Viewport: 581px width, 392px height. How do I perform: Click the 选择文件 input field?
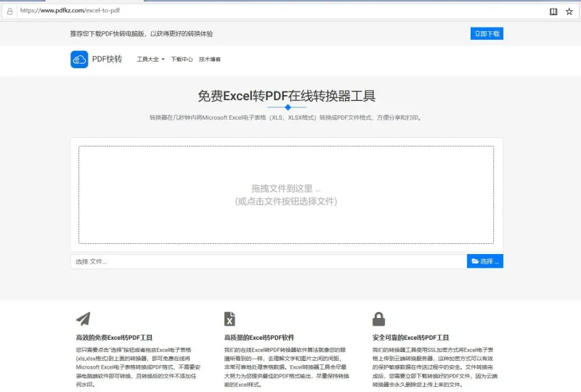[x=269, y=261]
